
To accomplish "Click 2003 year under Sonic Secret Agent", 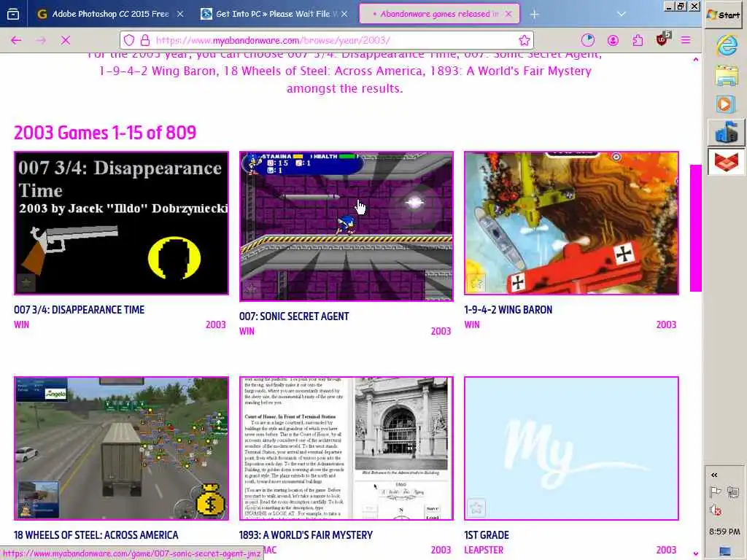I will click(x=441, y=332).
